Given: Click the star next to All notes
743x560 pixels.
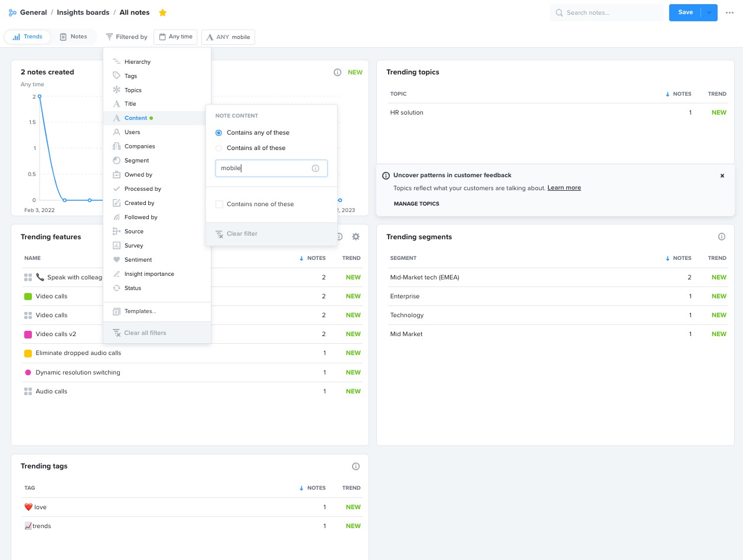Looking at the screenshot, I should click(162, 12).
